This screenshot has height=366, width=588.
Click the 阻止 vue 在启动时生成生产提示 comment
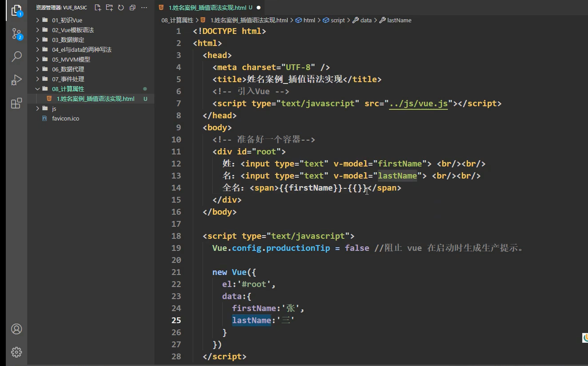[449, 248]
